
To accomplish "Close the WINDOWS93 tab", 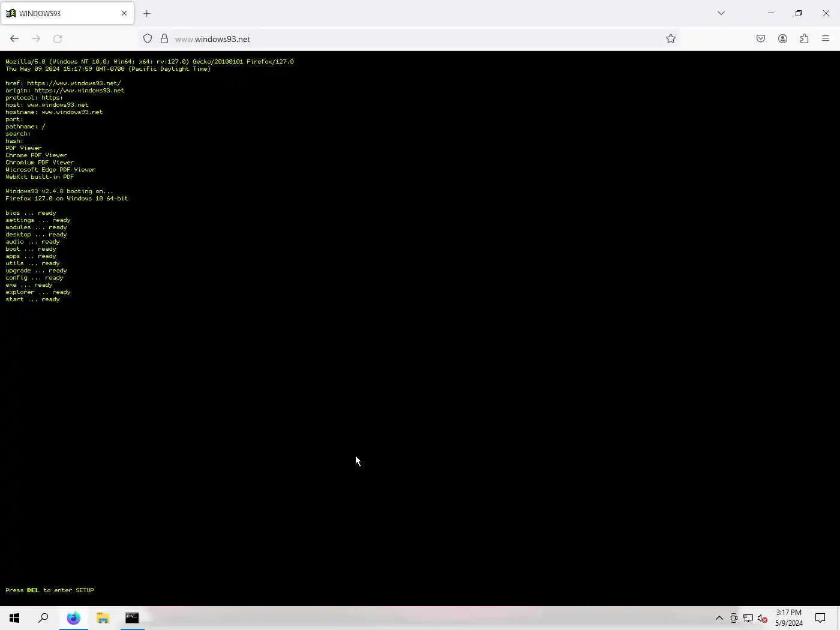I will click(124, 13).
